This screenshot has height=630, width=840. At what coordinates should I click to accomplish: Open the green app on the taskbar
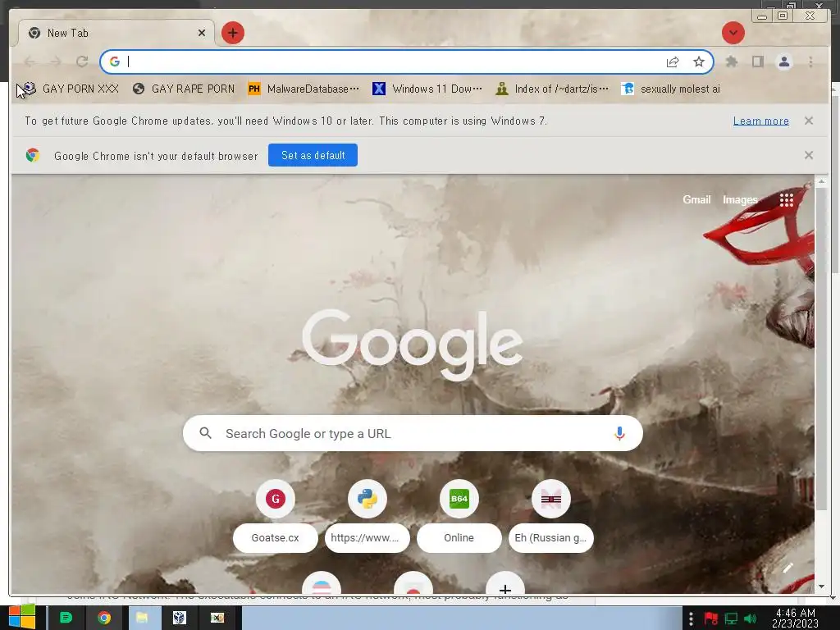click(66, 618)
